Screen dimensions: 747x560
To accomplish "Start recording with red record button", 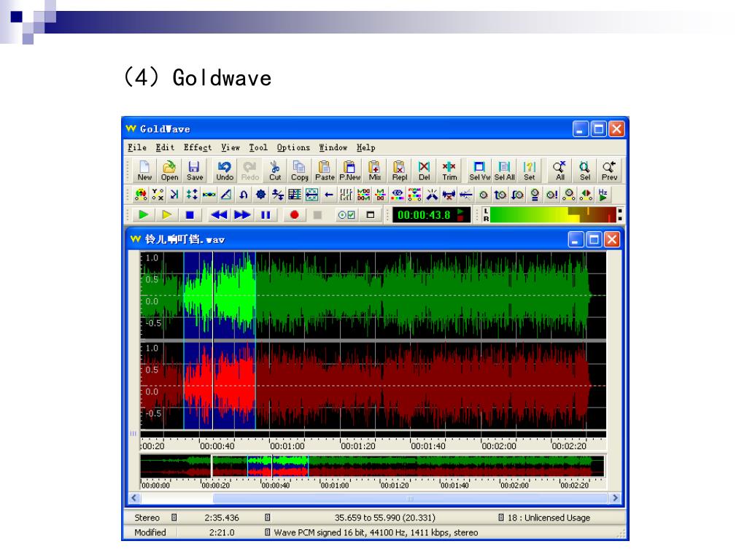I will (294, 215).
